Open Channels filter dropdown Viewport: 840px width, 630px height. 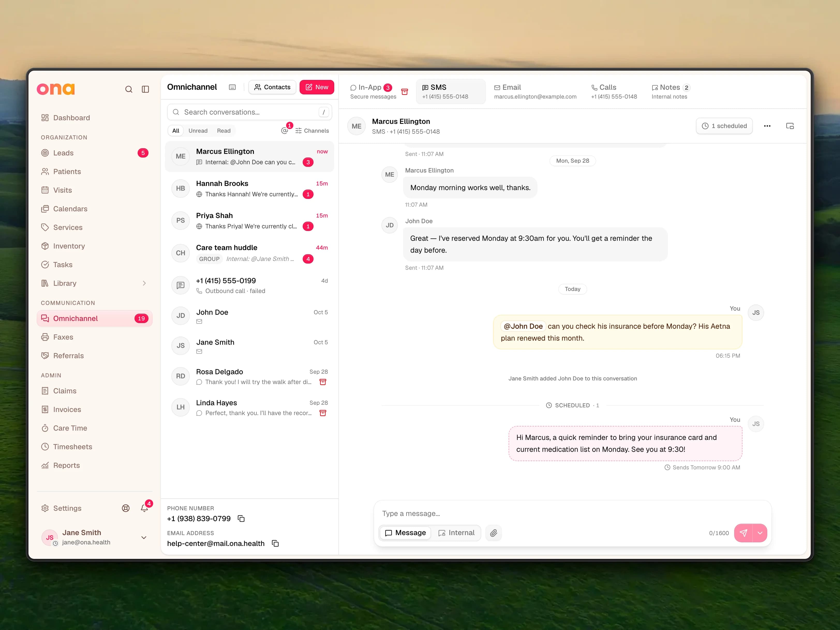pos(312,131)
